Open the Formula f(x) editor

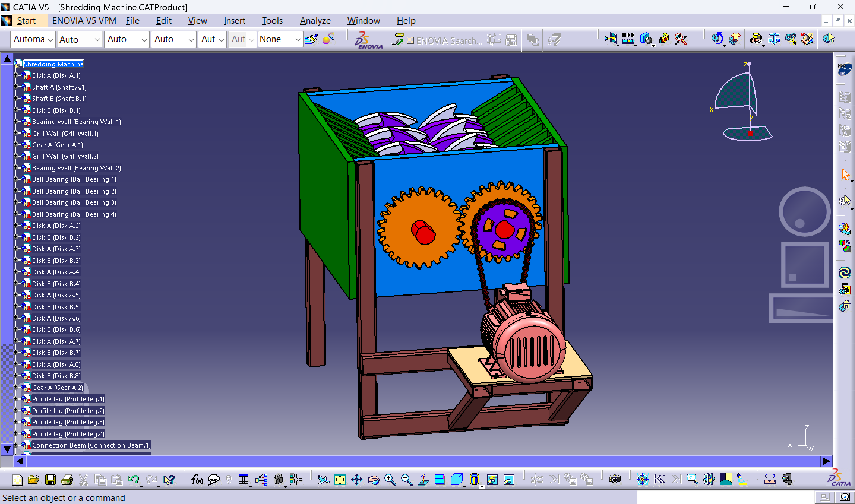tap(197, 479)
